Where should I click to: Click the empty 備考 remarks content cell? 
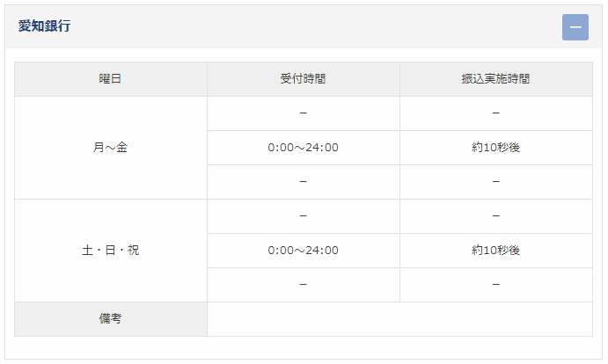point(399,319)
